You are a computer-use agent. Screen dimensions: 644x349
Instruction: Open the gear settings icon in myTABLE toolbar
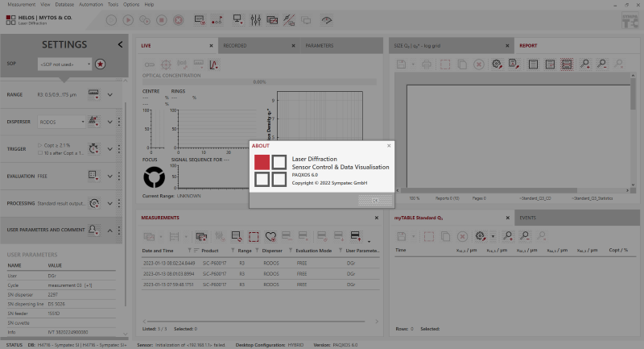coord(480,236)
